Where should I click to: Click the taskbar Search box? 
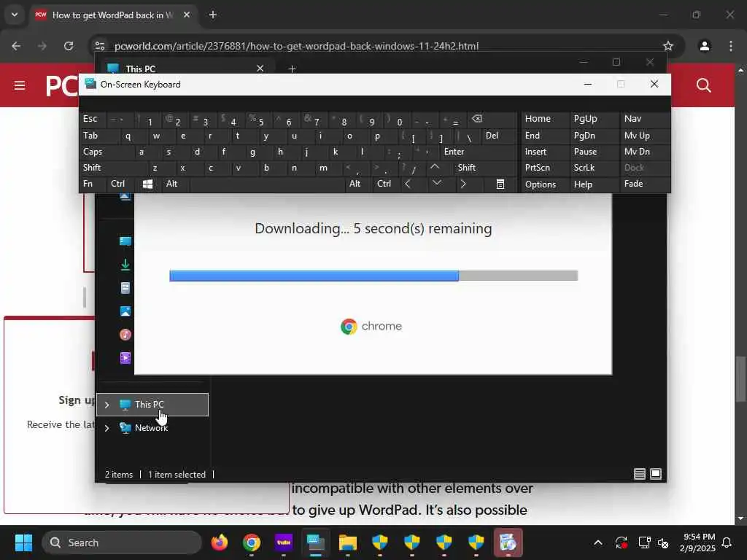pos(122,542)
